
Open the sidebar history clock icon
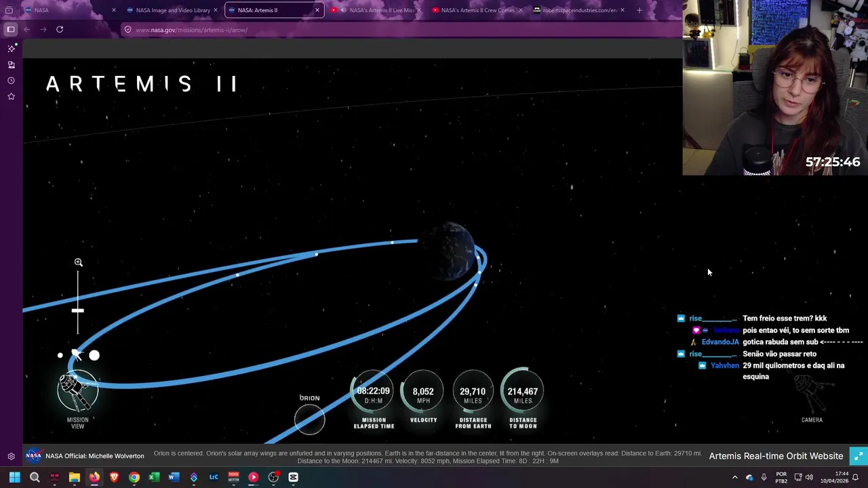point(11,81)
